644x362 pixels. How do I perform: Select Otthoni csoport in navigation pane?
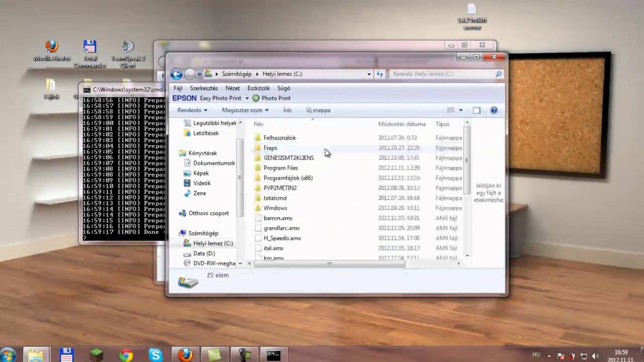(x=208, y=213)
